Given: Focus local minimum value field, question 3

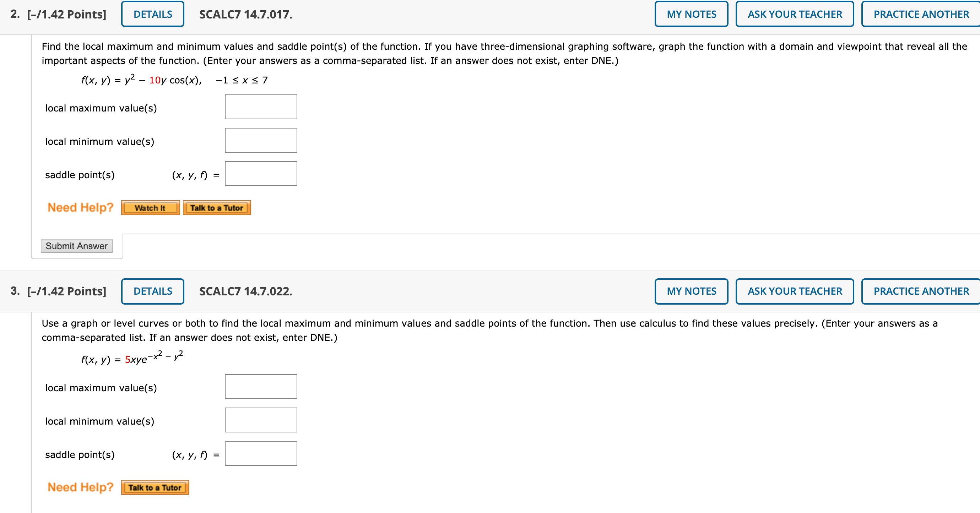Looking at the screenshot, I should pos(261,420).
